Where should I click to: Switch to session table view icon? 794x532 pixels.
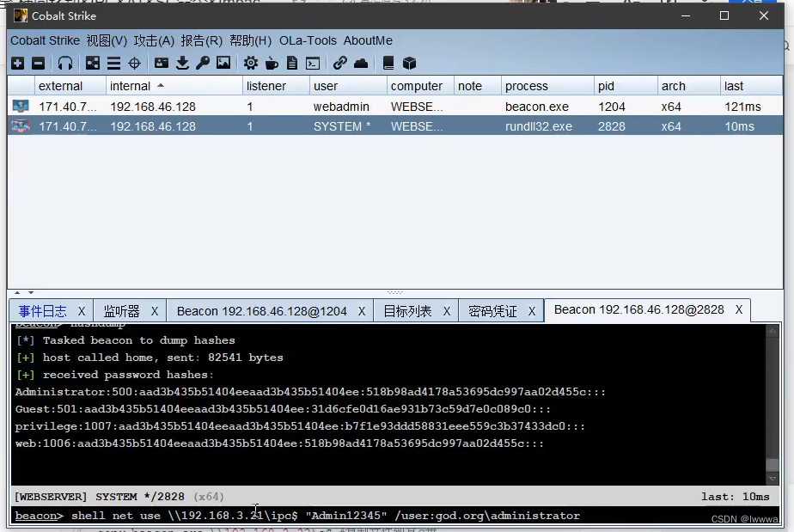point(114,64)
